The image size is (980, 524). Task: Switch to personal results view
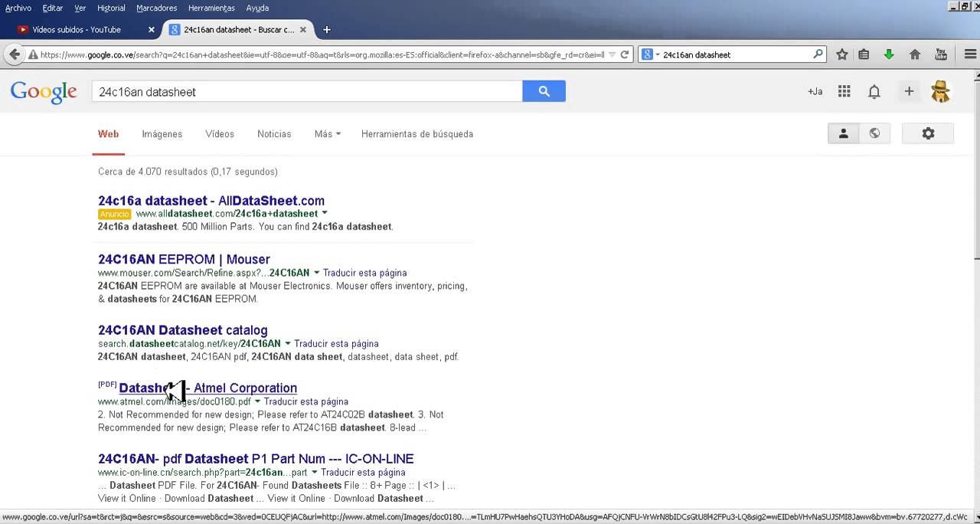click(x=843, y=133)
